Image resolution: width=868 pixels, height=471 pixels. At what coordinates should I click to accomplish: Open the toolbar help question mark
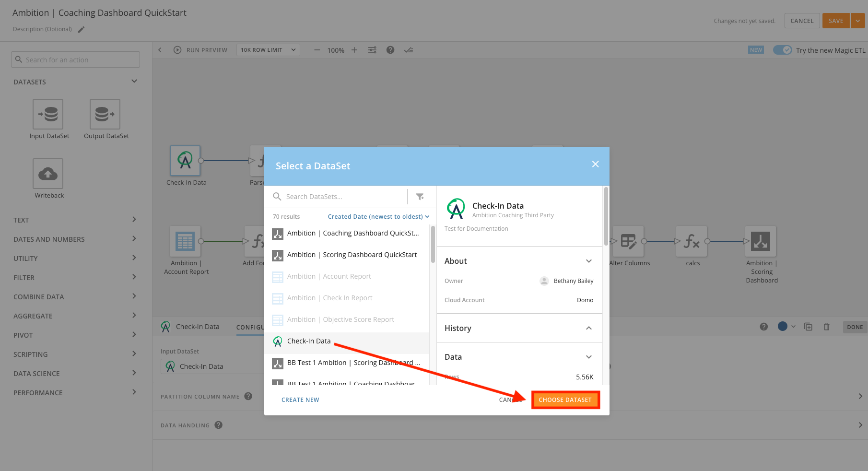[390, 50]
